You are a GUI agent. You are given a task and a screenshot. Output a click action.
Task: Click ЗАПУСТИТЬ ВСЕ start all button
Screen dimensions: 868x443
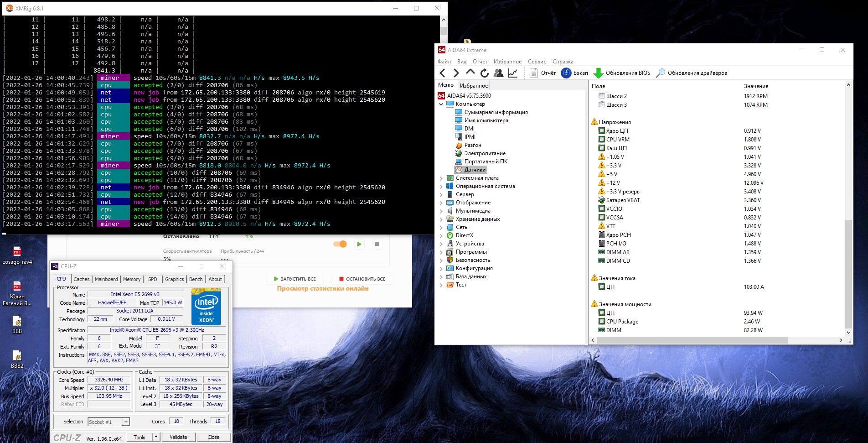click(x=294, y=279)
